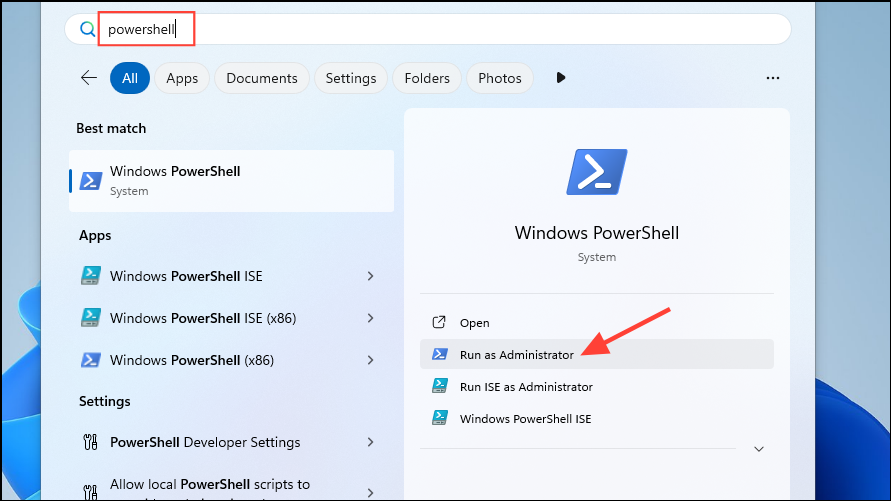Show more filters with play arrow
Screen dimensions: 891x501
click(x=560, y=78)
